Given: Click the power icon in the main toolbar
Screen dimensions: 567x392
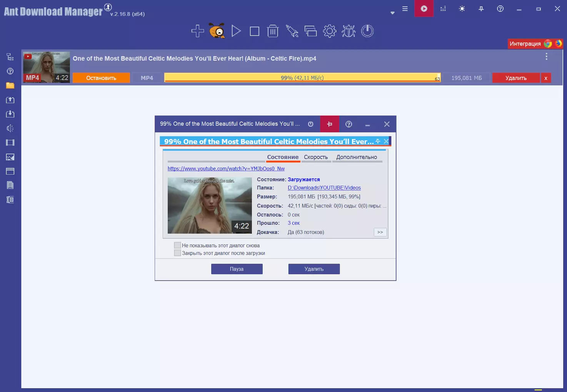Looking at the screenshot, I should [367, 31].
